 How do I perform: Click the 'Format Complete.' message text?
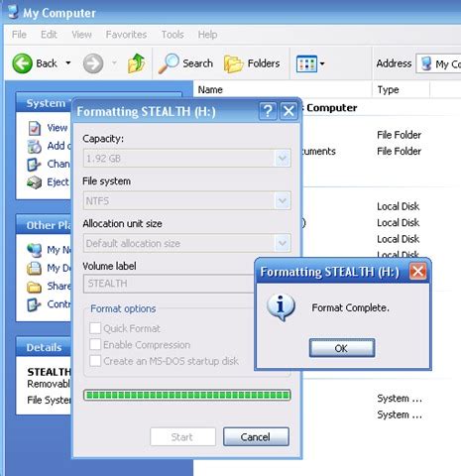[350, 307]
